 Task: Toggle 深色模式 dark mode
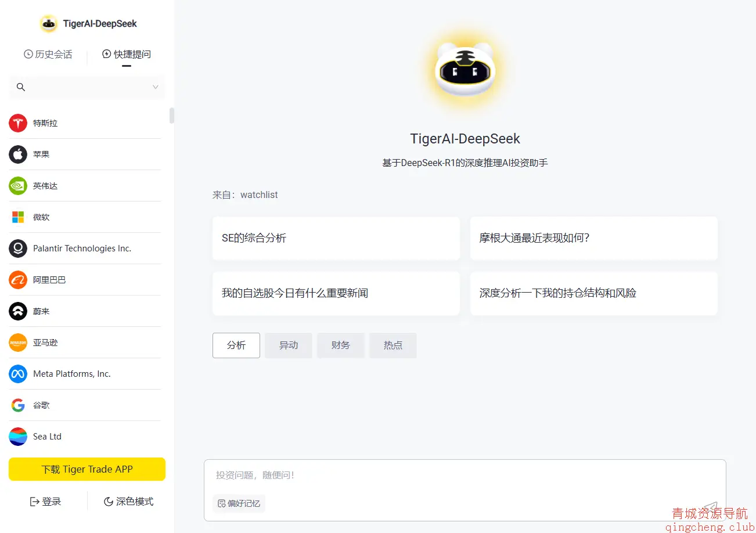click(x=128, y=502)
